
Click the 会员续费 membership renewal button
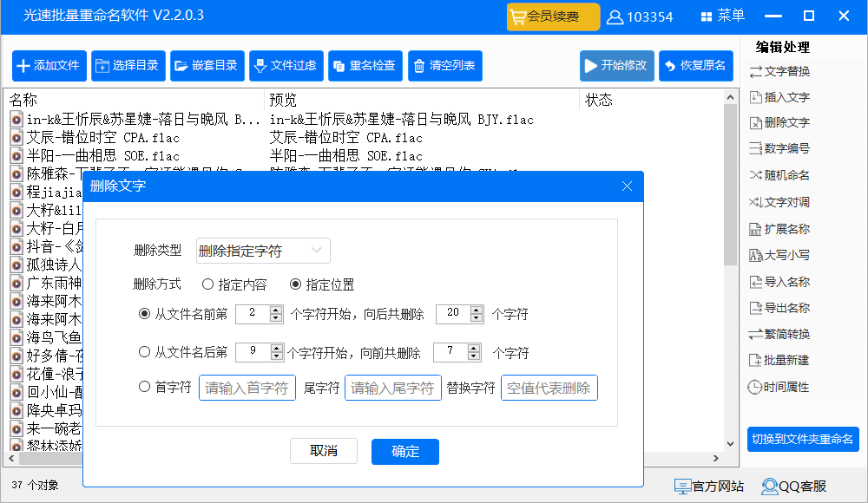click(x=553, y=16)
